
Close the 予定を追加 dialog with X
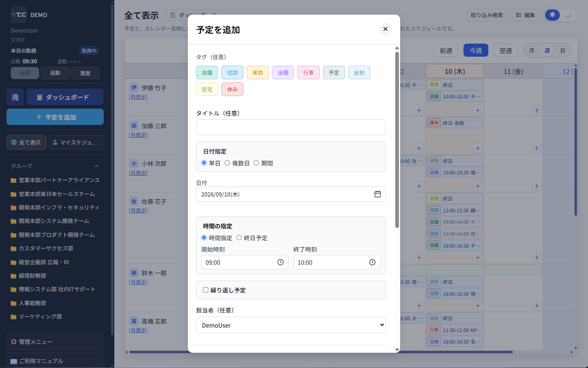[x=385, y=29]
